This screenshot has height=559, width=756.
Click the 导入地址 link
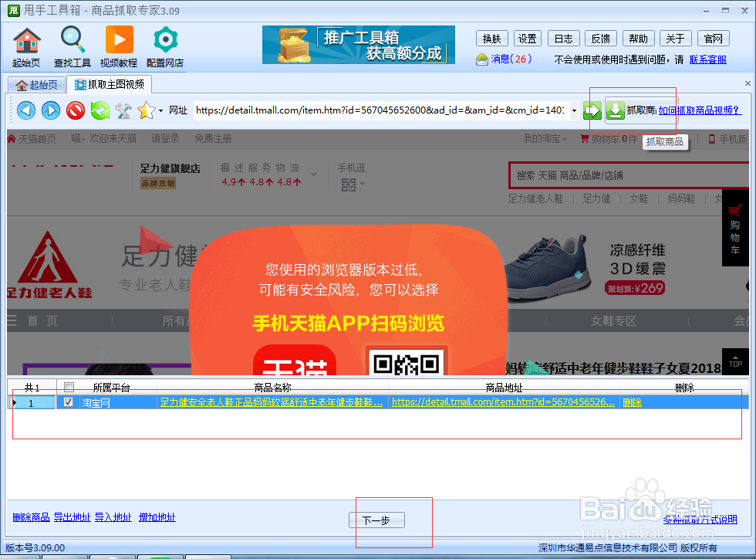click(113, 517)
